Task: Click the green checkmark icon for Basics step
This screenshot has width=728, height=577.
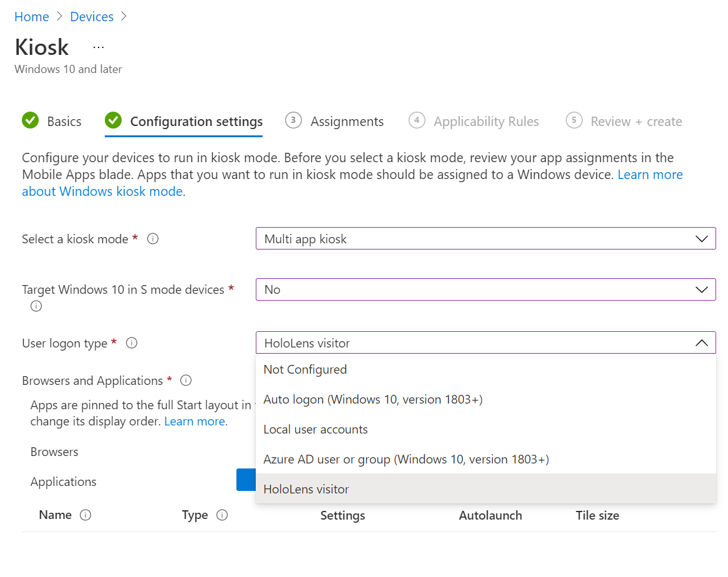Action: click(30, 121)
